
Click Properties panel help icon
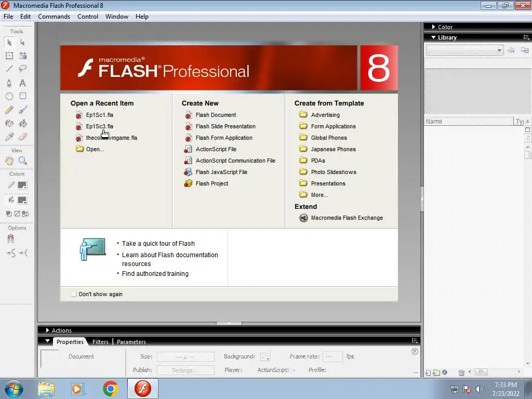coord(415,352)
